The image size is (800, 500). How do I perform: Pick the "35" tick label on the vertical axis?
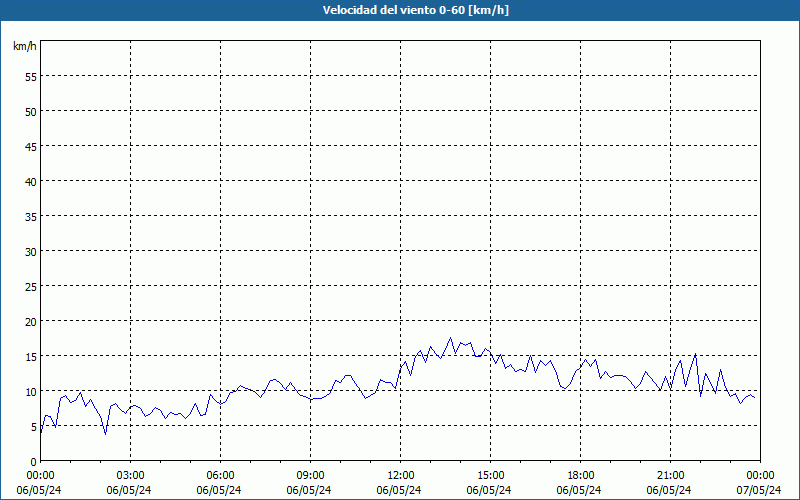[x=31, y=216]
